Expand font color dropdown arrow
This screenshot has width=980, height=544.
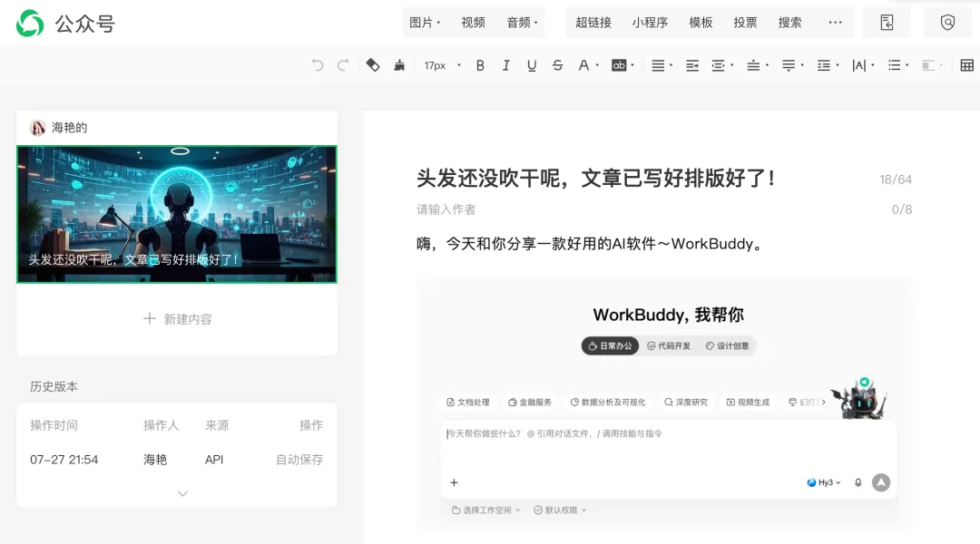point(597,65)
